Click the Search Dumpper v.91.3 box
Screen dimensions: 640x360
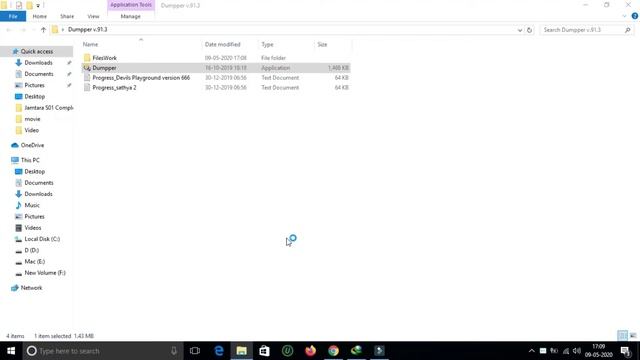pyautogui.click(x=587, y=30)
